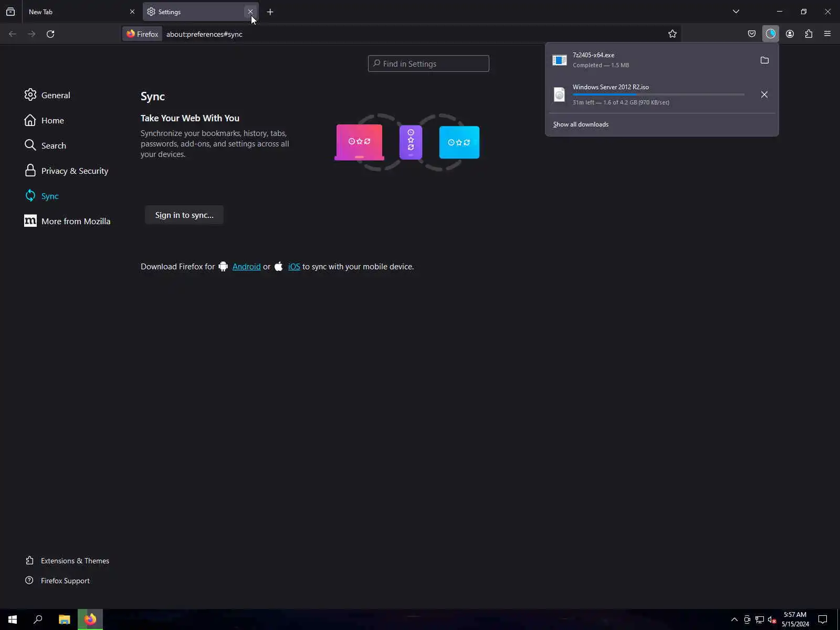Open the Firefox account icon
840x630 pixels.
coord(790,34)
